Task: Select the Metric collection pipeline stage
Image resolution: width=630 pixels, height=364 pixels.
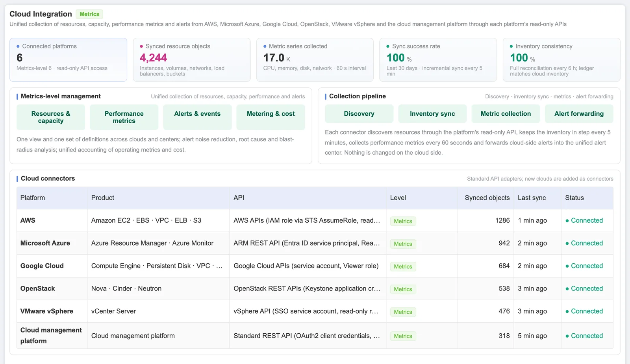Action: click(506, 114)
